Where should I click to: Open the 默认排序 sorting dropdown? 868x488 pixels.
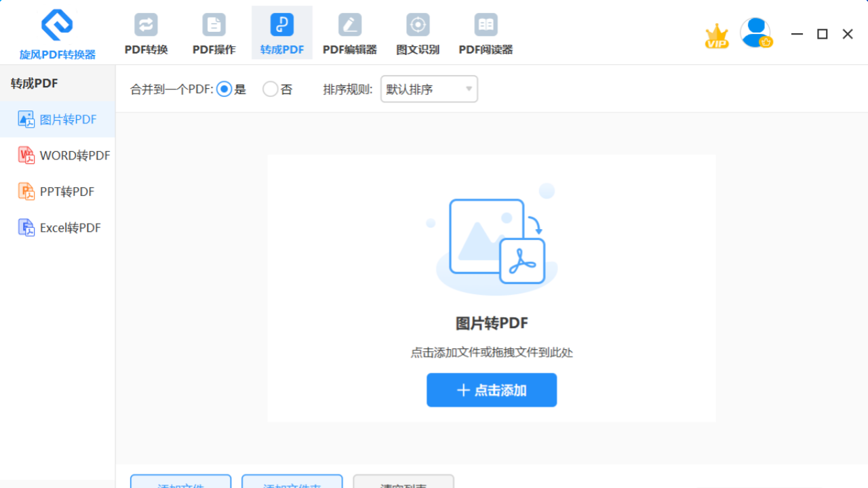click(429, 89)
